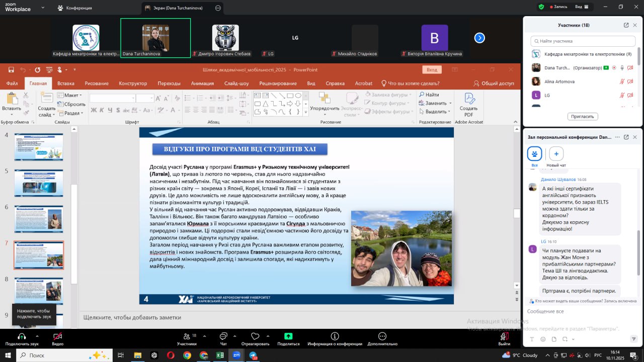Click the Leave meeting icon
The width and height of the screenshot is (644, 362).
pos(504,336)
